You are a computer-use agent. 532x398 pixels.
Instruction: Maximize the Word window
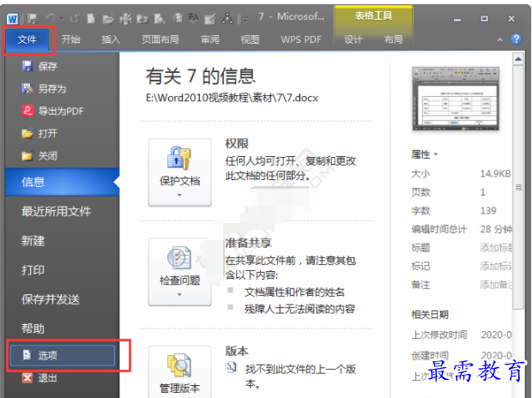click(484, 19)
